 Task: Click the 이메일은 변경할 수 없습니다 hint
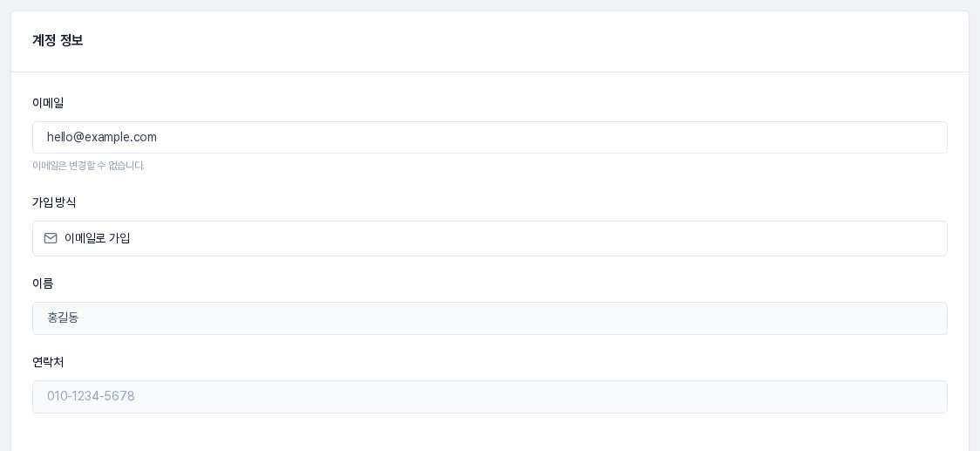coord(88,166)
